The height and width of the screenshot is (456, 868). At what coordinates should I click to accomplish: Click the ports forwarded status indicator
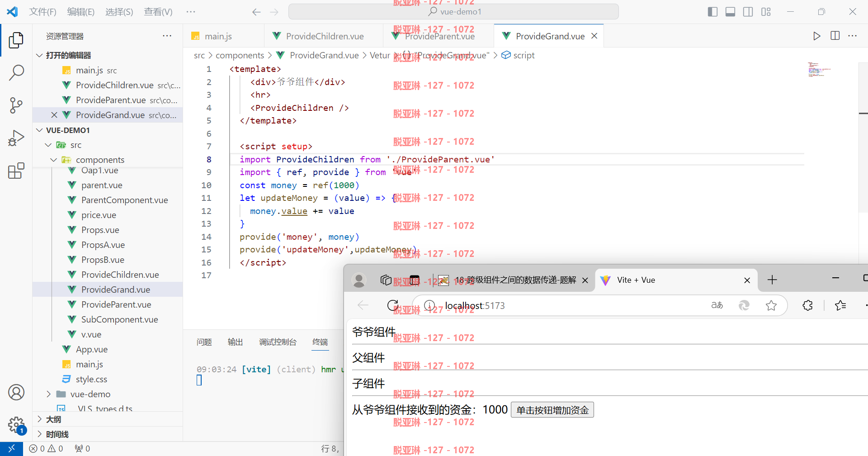coord(82,448)
